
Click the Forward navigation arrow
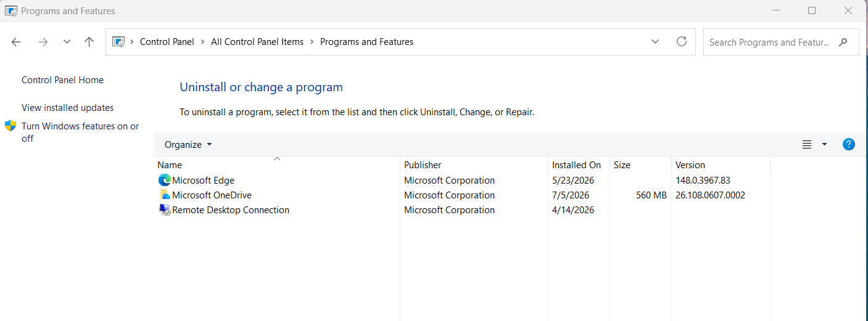(x=43, y=42)
